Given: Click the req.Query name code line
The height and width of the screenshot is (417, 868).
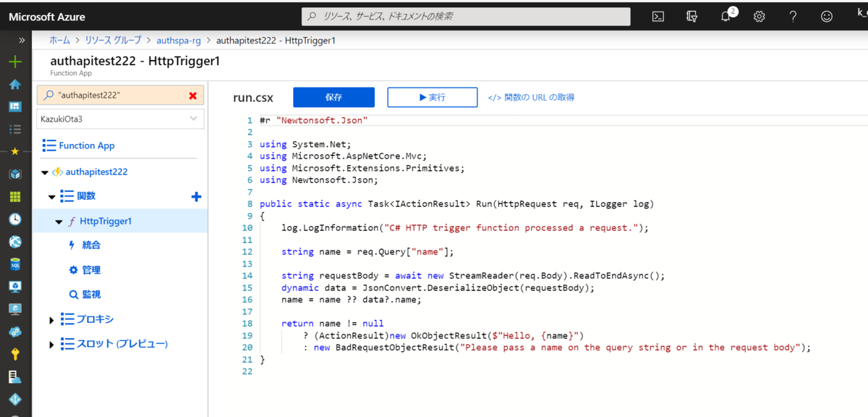Looking at the screenshot, I should pos(367,251).
